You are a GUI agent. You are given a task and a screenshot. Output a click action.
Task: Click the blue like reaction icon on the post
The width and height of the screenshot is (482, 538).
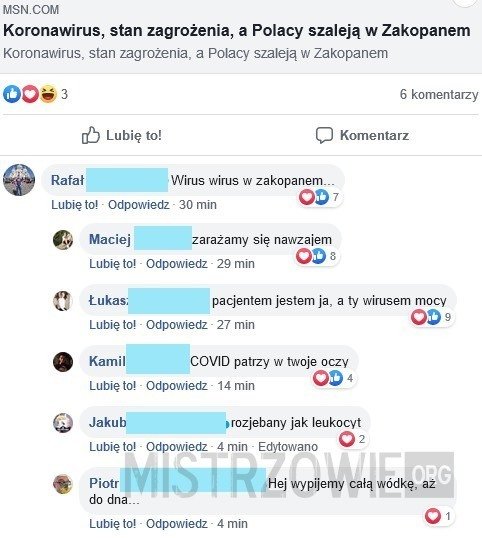click(12, 94)
